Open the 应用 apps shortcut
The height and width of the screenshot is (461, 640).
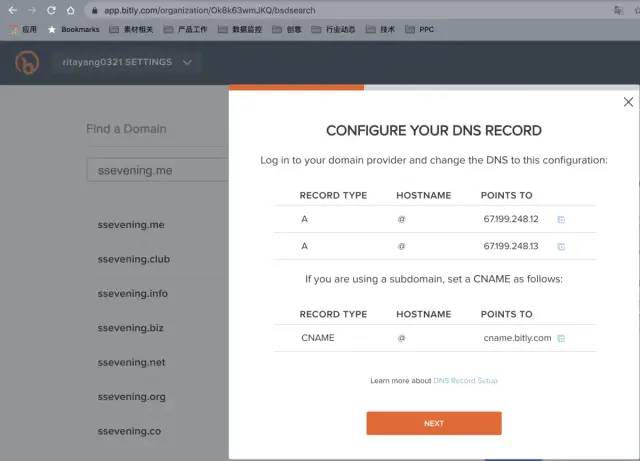pyautogui.click(x=23, y=29)
